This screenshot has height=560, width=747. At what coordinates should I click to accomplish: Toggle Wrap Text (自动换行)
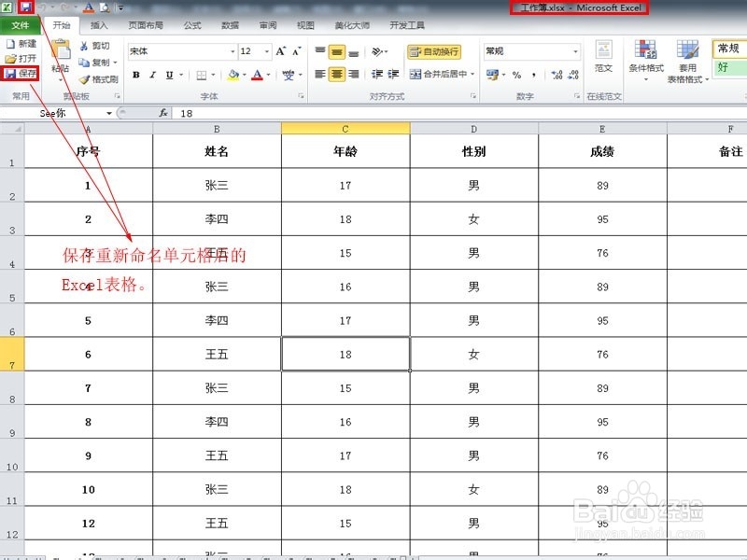coord(435,52)
